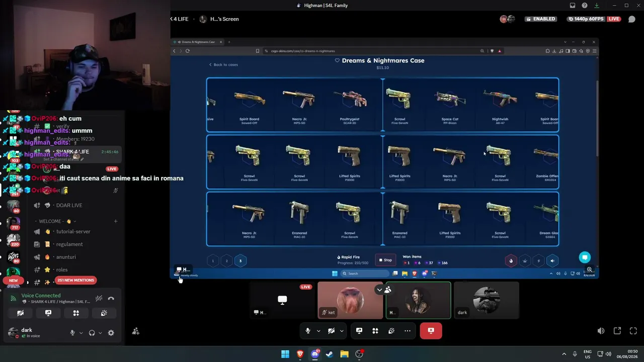The height and width of the screenshot is (362, 644).
Task: Click the Stop button in the stream
Action: (x=385, y=260)
